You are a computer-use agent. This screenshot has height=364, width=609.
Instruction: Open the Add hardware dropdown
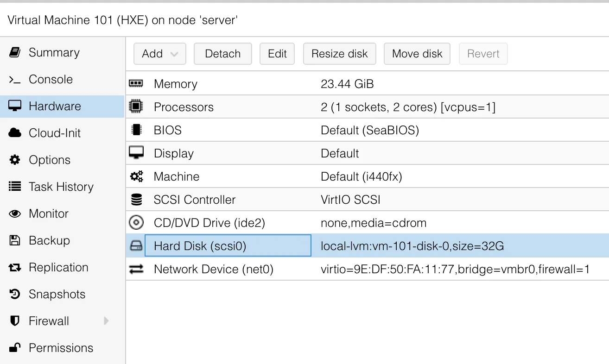pos(159,54)
